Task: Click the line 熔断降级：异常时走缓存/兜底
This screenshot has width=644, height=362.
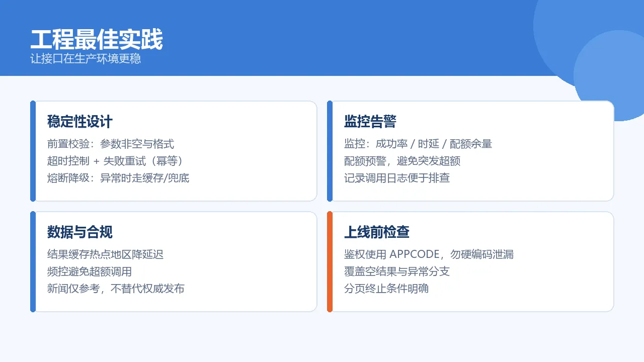Action: 118,178
